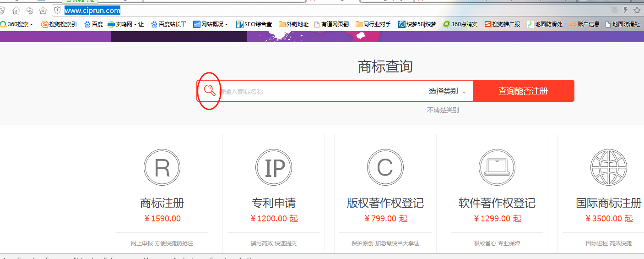Image resolution: width=644 pixels, height=259 pixels.
Task: Click the lightning bolt icon in address bar
Action: (x=625, y=10)
